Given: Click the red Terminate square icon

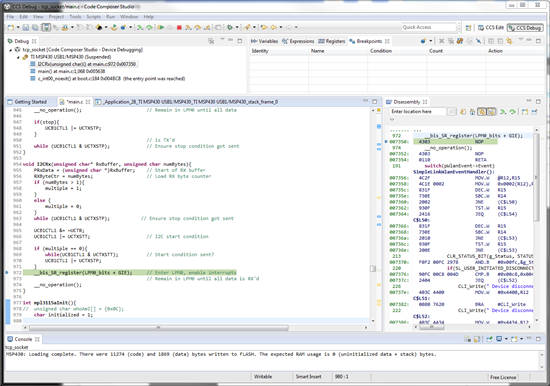Looking at the screenshot, I should coord(179,27).
